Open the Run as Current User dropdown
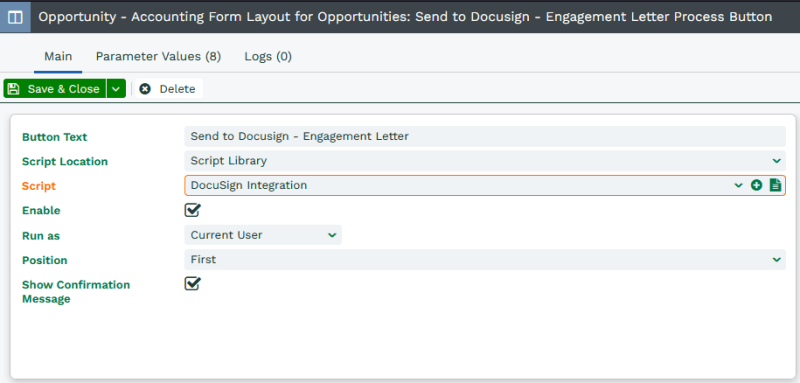800x383 pixels. tap(263, 235)
